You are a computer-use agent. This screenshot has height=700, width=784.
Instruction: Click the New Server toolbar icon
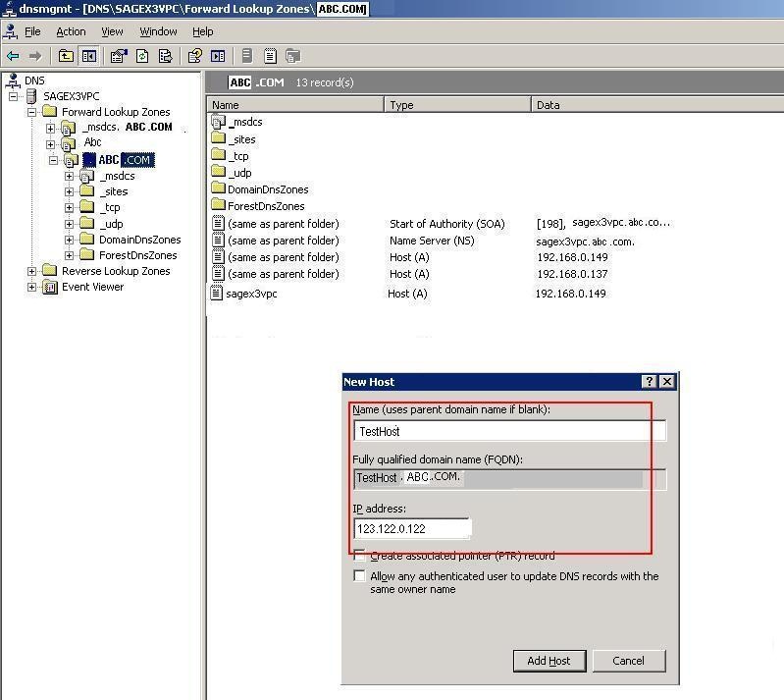(247, 56)
